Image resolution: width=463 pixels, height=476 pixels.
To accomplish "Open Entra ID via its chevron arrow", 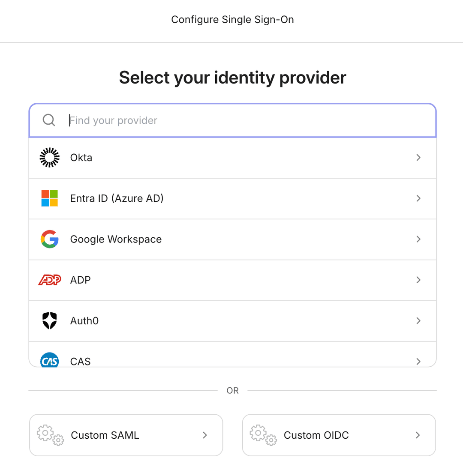I will click(x=418, y=198).
